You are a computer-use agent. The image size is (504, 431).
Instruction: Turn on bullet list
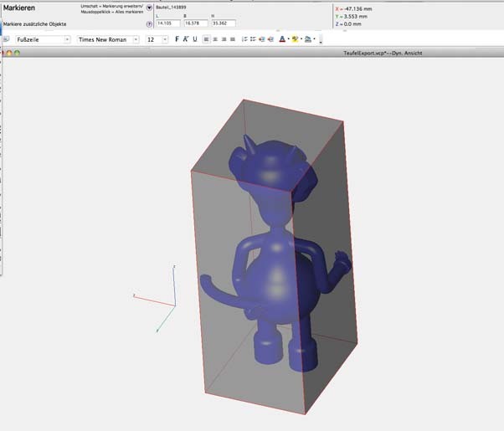(253, 39)
